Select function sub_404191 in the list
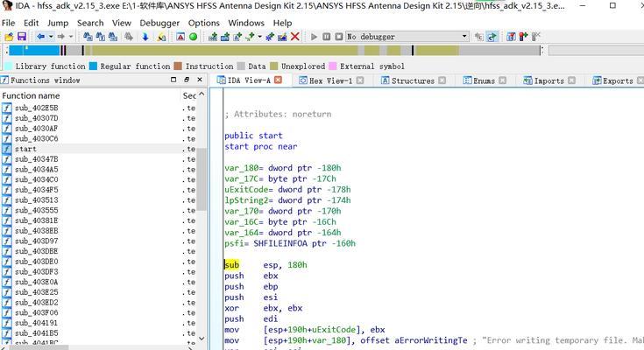Image resolution: width=644 pixels, height=350 pixels. [98, 323]
